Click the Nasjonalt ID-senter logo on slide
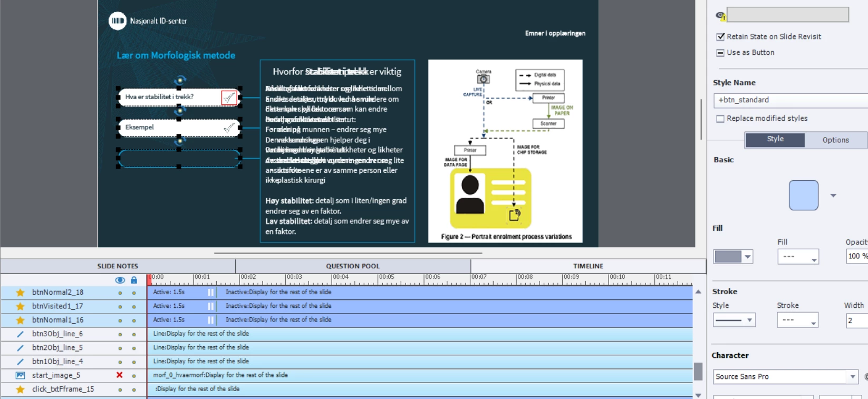The height and width of the screenshot is (399, 868). 147,21
